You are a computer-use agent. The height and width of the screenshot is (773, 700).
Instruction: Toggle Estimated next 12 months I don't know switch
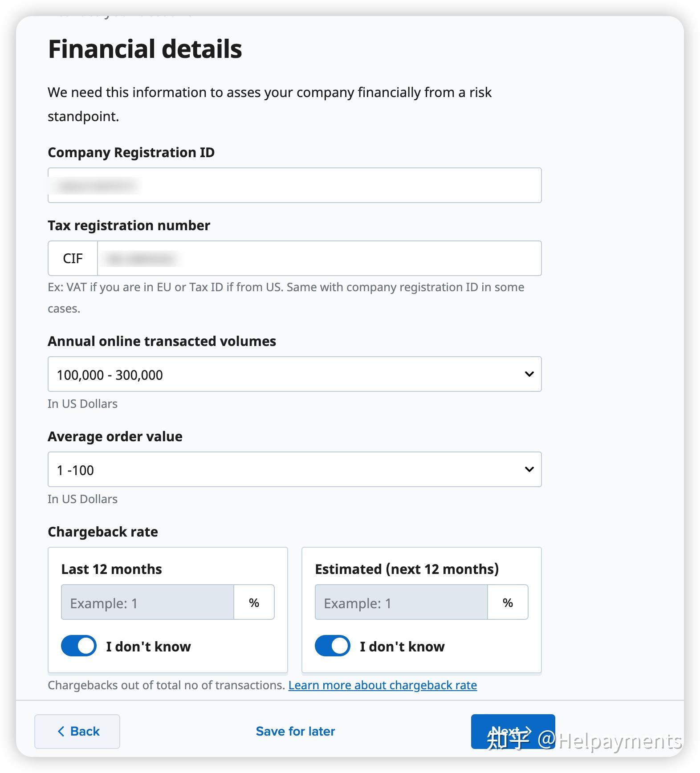pos(333,646)
